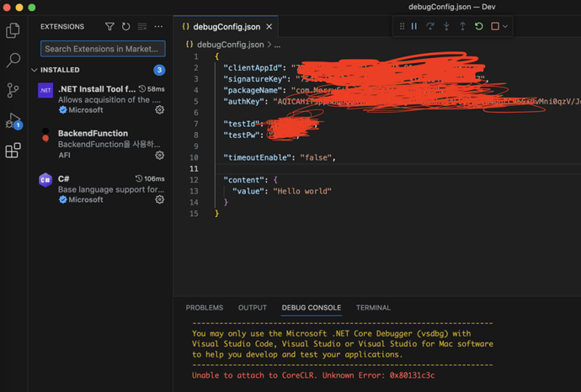Open the Search view in activity bar
The width and height of the screenshot is (581, 392).
[13, 60]
